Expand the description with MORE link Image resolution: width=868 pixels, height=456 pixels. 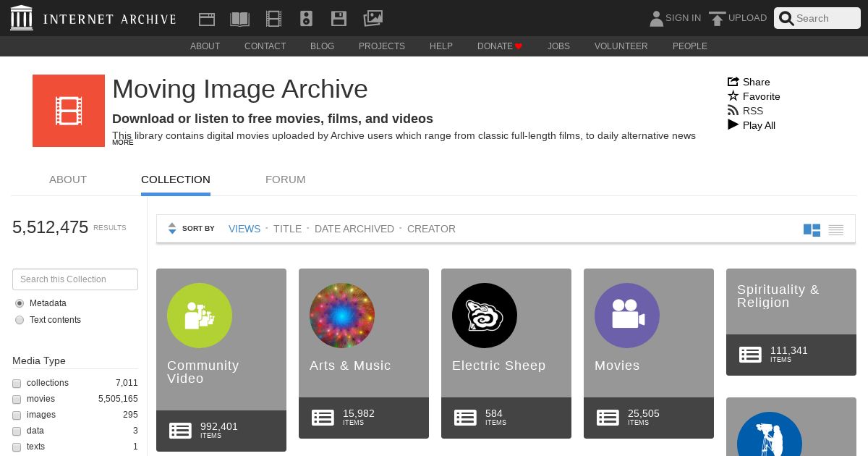pyautogui.click(x=123, y=143)
